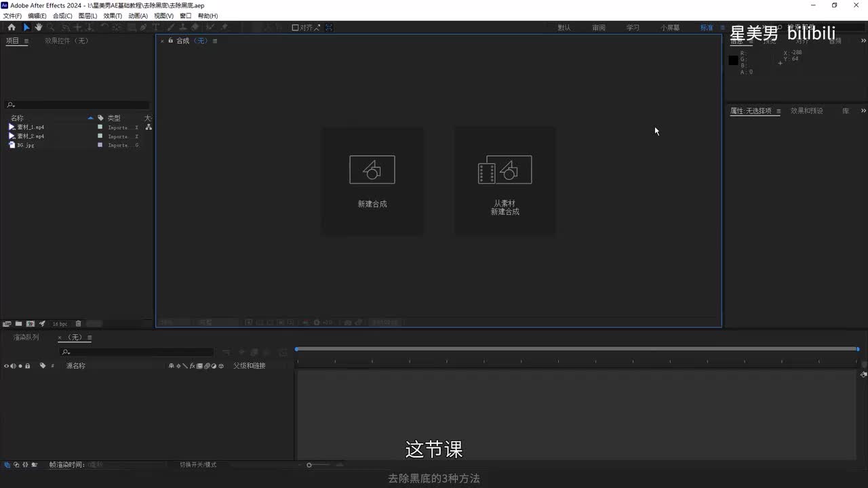Viewport: 868px width, 488px height.
Task: Select the Zoom magnifier tool
Action: [x=50, y=27]
